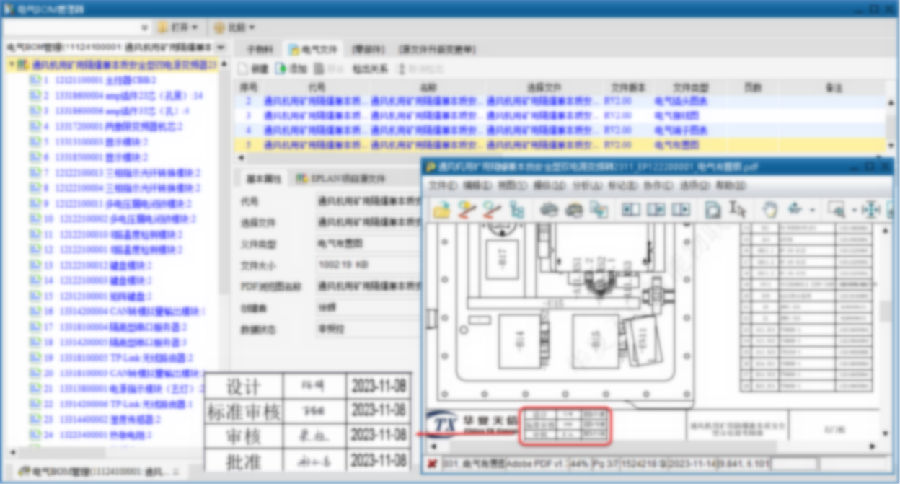Select the hand pan tool

(769, 210)
